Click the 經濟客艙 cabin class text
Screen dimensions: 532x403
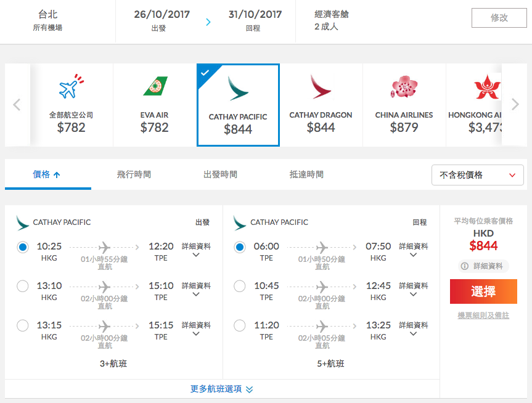coord(332,14)
